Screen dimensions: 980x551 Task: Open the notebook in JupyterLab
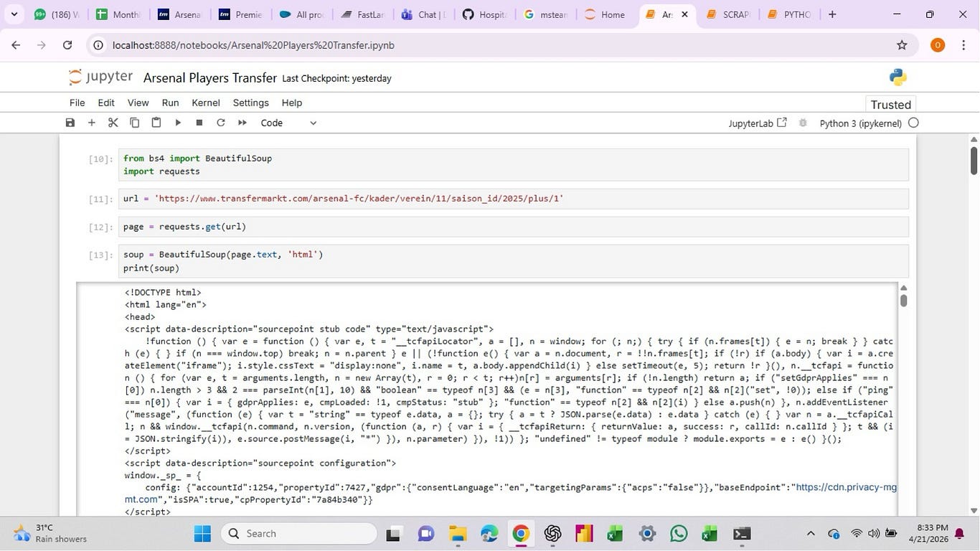point(758,123)
